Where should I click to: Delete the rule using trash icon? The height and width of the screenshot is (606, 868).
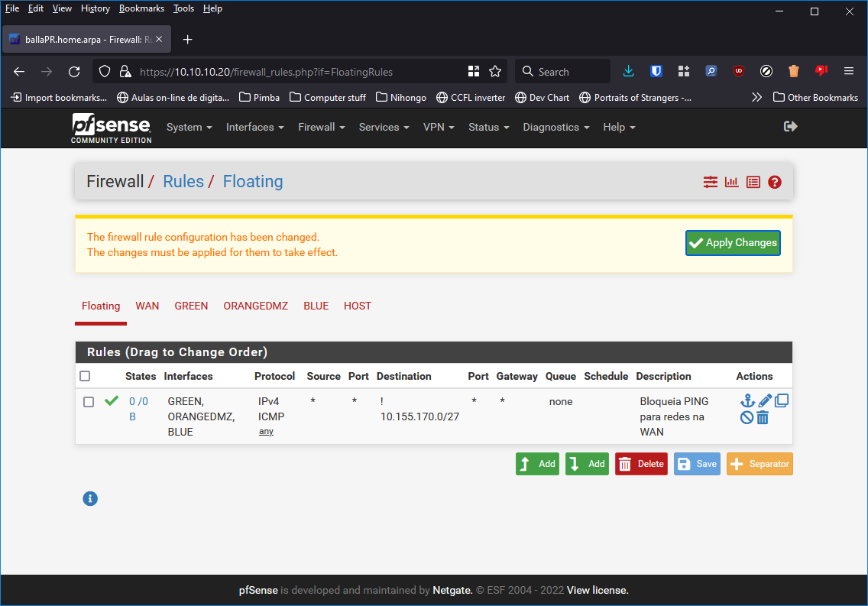pyautogui.click(x=763, y=417)
